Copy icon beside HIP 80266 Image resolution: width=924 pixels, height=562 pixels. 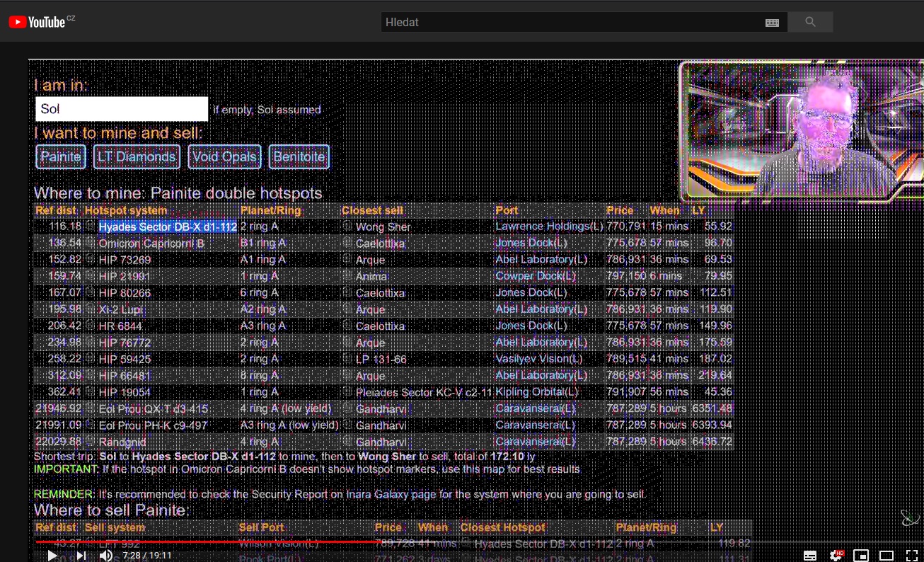pyautogui.click(x=90, y=292)
